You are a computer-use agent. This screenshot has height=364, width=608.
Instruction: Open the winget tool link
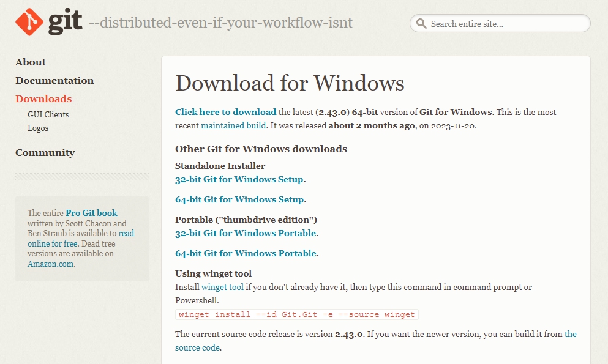223,287
